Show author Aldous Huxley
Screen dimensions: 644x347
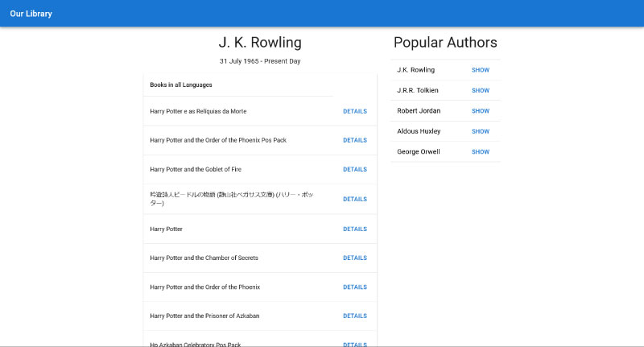[x=481, y=131]
